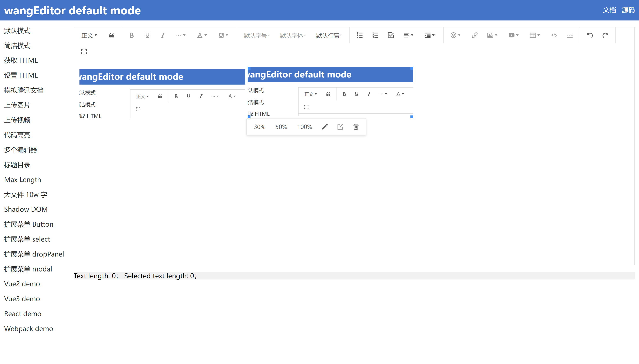Click the code block icon

554,35
